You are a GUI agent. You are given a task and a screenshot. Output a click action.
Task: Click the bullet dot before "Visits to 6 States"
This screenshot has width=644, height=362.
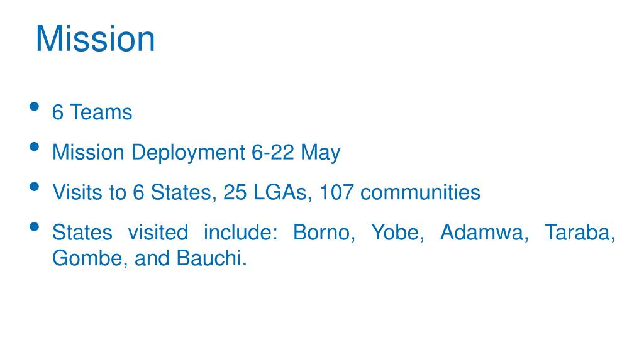[35, 187]
